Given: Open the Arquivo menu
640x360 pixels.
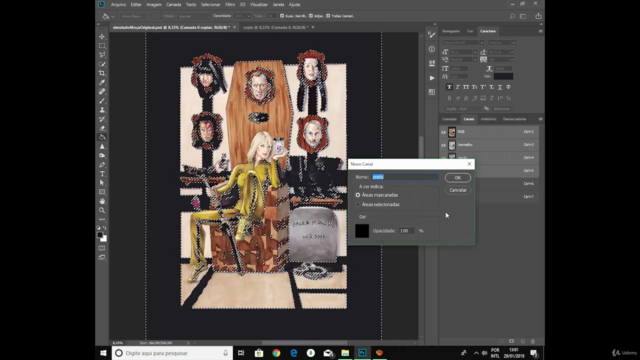Looking at the screenshot, I should [x=118, y=4].
